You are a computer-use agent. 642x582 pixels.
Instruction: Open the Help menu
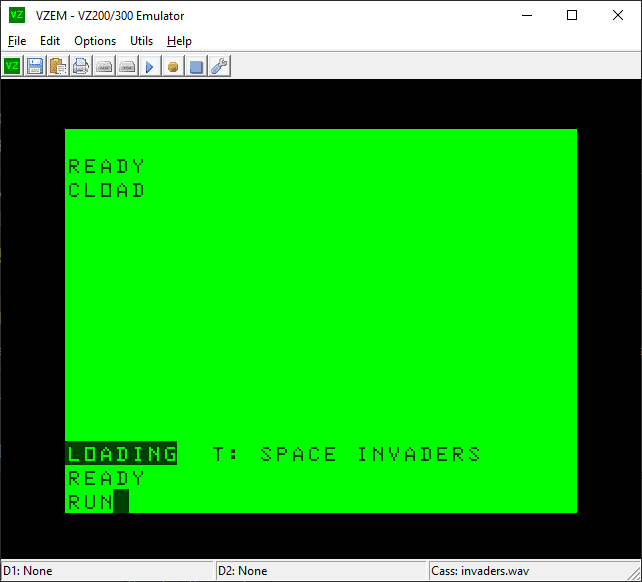[179, 41]
